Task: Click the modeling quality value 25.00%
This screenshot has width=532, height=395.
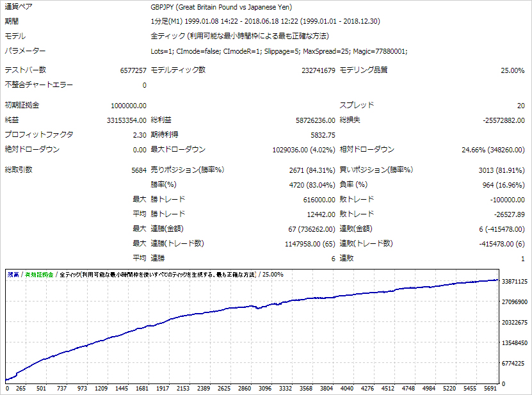Action: point(512,70)
